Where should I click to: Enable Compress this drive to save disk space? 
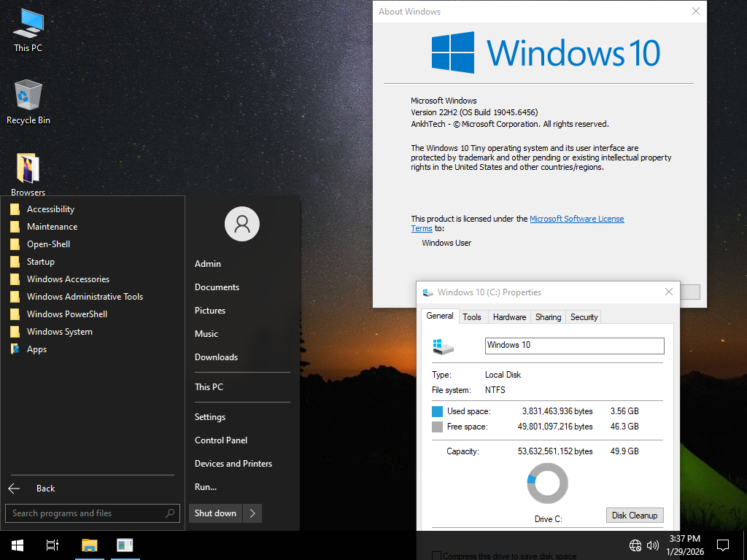[436, 555]
